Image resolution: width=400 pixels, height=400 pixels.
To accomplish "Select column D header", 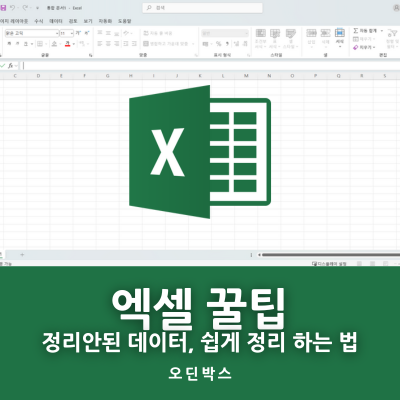I will (38, 76).
